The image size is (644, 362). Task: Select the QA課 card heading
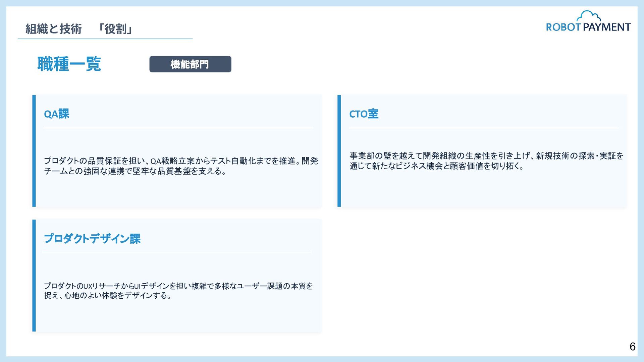click(57, 114)
